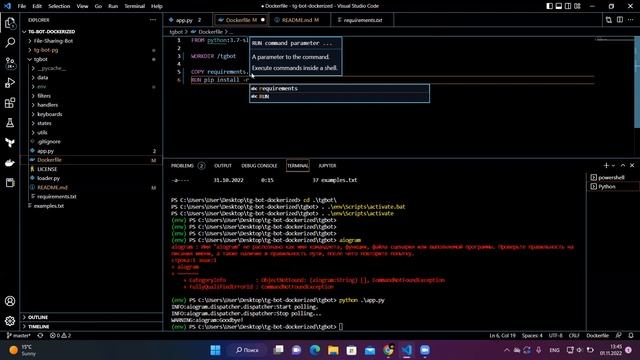Open examples.txt in the explorer
Viewport: 640px width, 360px height.
[x=49, y=206]
